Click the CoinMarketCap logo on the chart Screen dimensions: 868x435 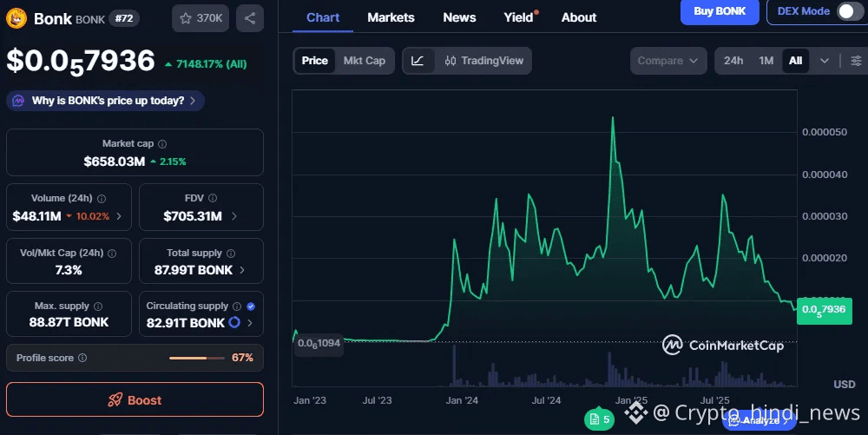723,346
